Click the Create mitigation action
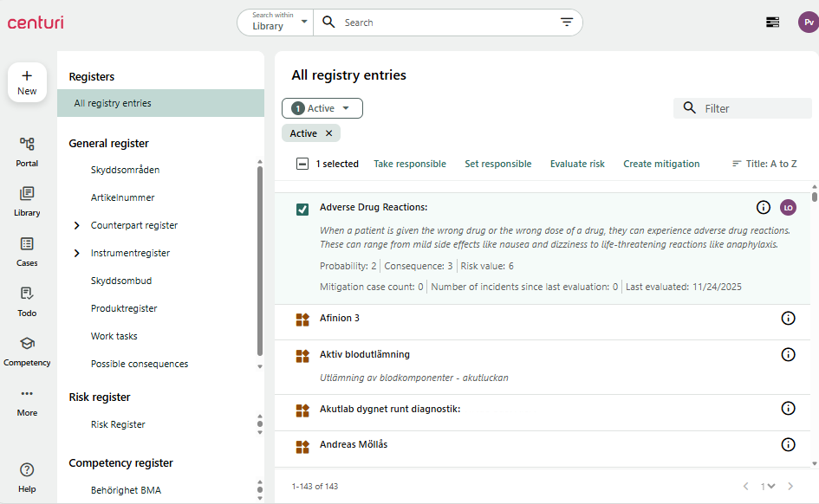 coord(661,164)
